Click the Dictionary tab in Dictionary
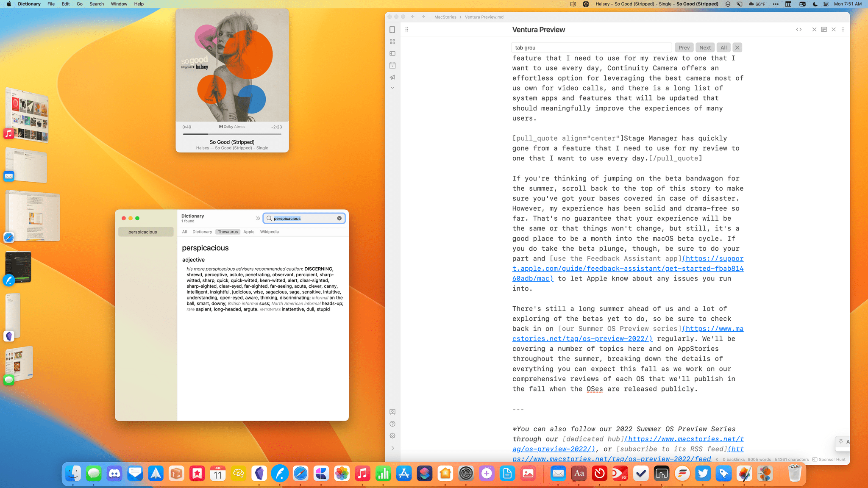868x488 pixels. click(202, 231)
